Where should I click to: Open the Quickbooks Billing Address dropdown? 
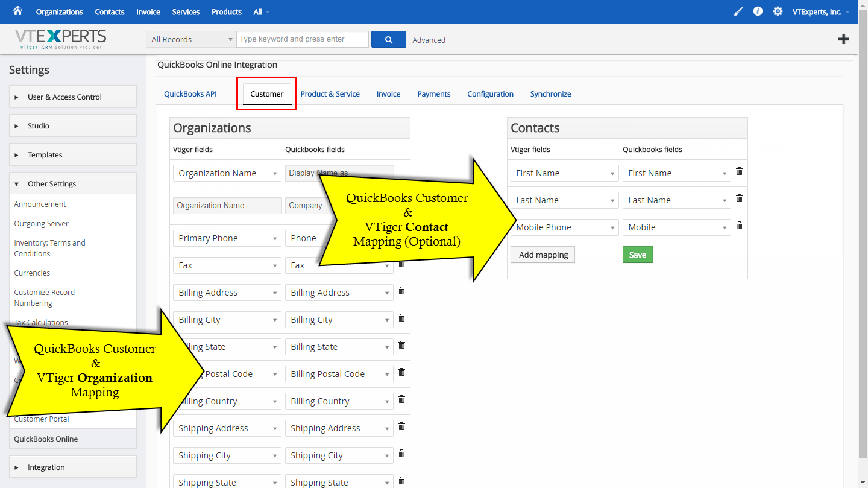pos(339,293)
